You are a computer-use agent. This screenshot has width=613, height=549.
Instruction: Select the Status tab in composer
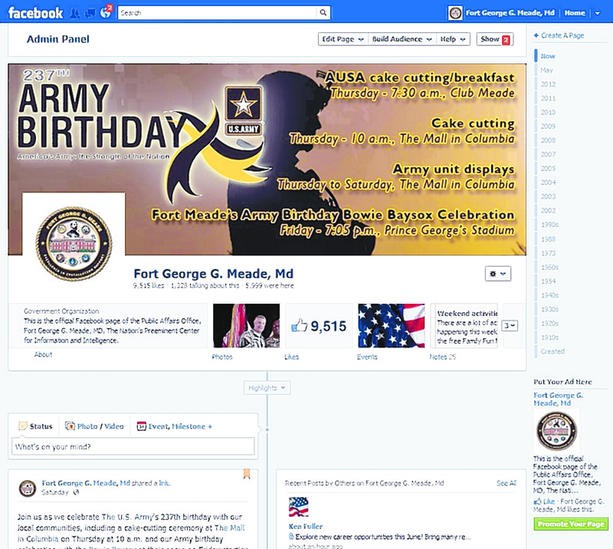coord(36,426)
